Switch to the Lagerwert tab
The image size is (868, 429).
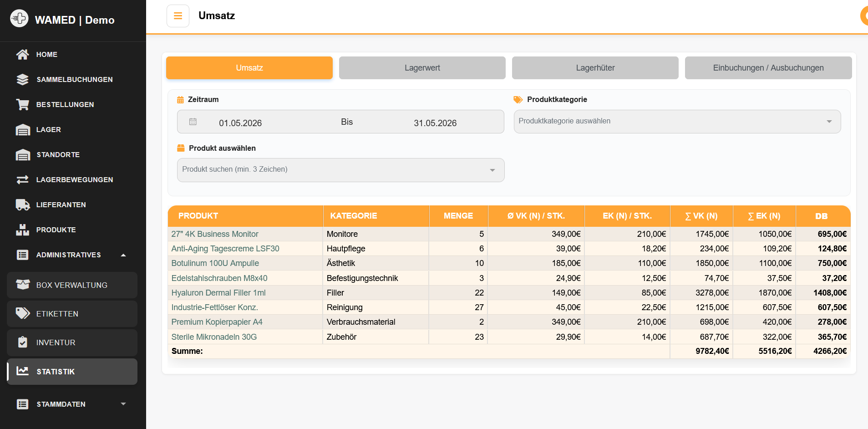coord(422,68)
